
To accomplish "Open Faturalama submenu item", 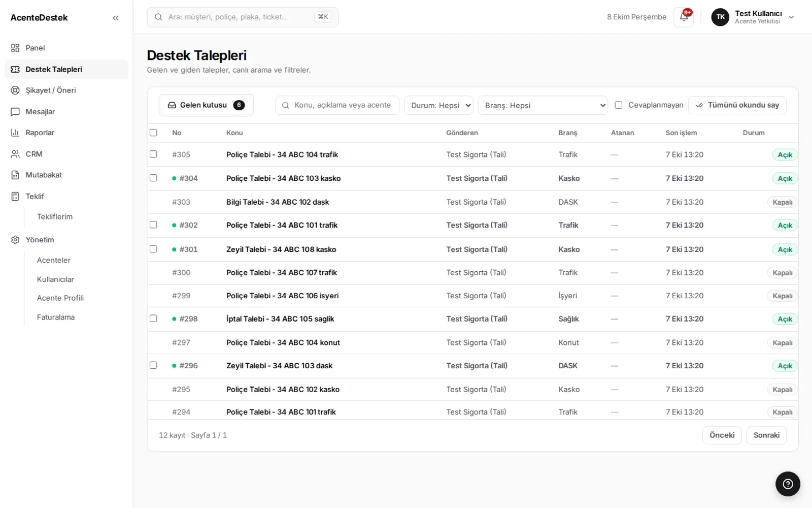I will coord(56,317).
